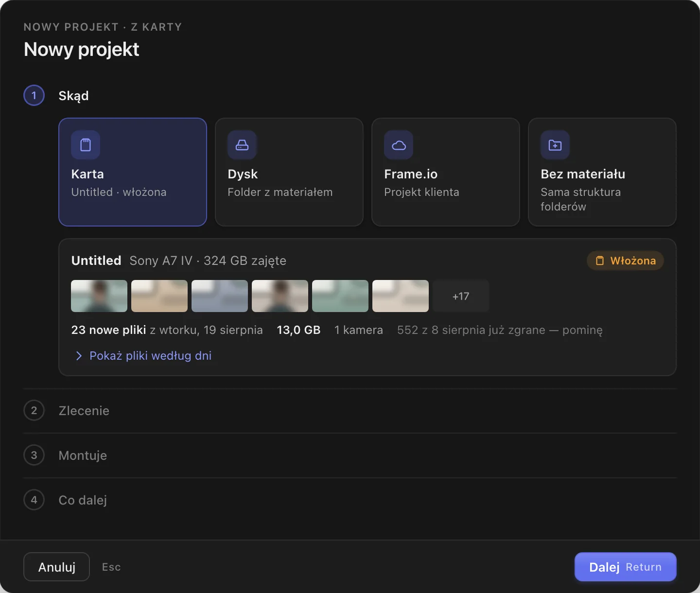This screenshot has height=593, width=700.
Task: Expand chevron next to Pokaż pliki według dni
Action: coord(79,356)
